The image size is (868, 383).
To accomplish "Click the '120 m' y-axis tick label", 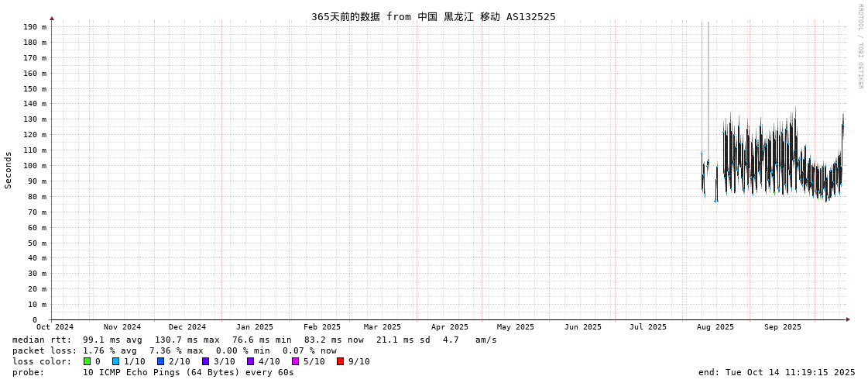I will point(35,135).
